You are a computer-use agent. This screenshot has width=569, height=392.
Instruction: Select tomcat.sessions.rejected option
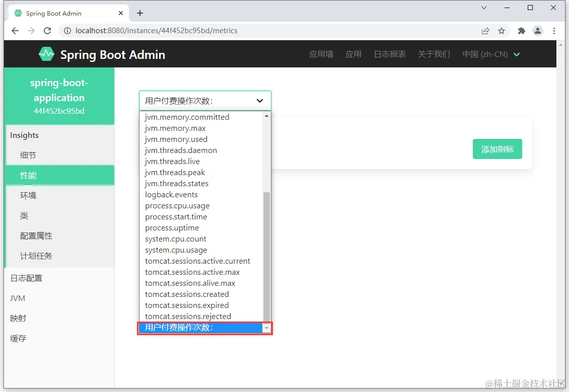point(201,316)
